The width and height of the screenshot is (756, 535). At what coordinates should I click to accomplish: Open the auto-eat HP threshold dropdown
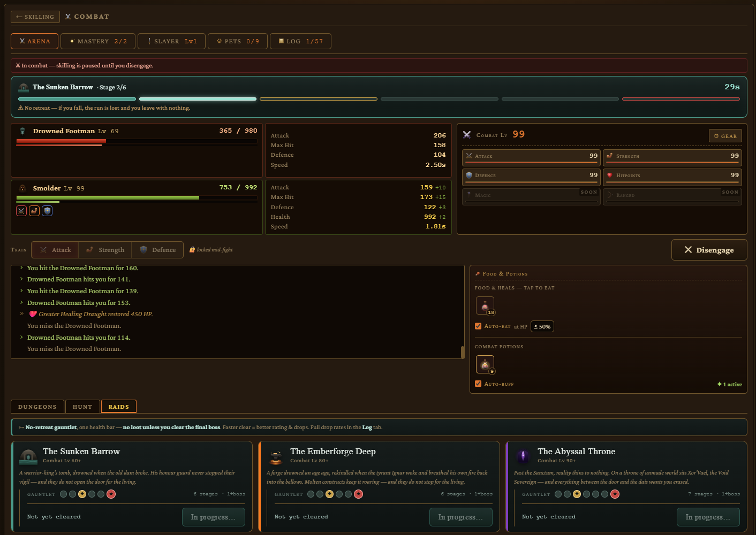542,326
